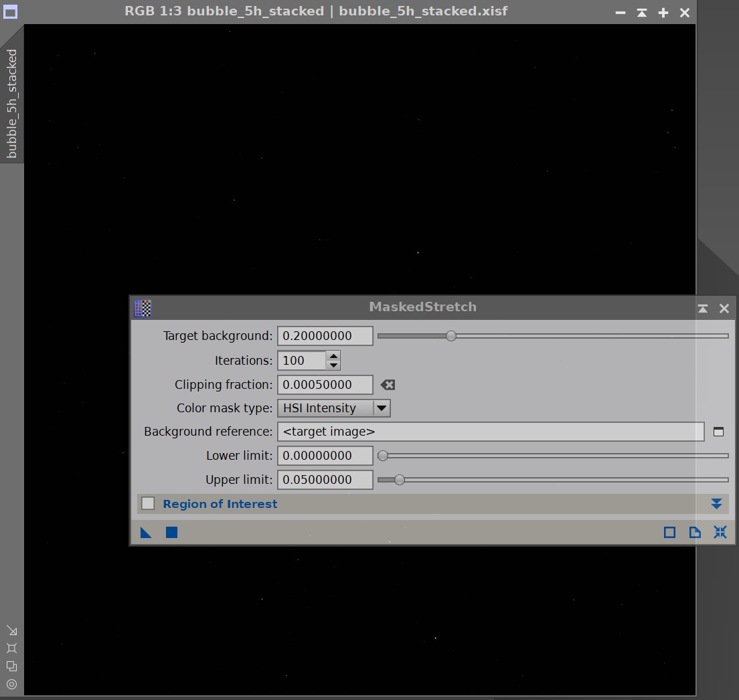The image size is (739, 700).
Task: Click the Target background slider handle
Action: tap(451, 336)
